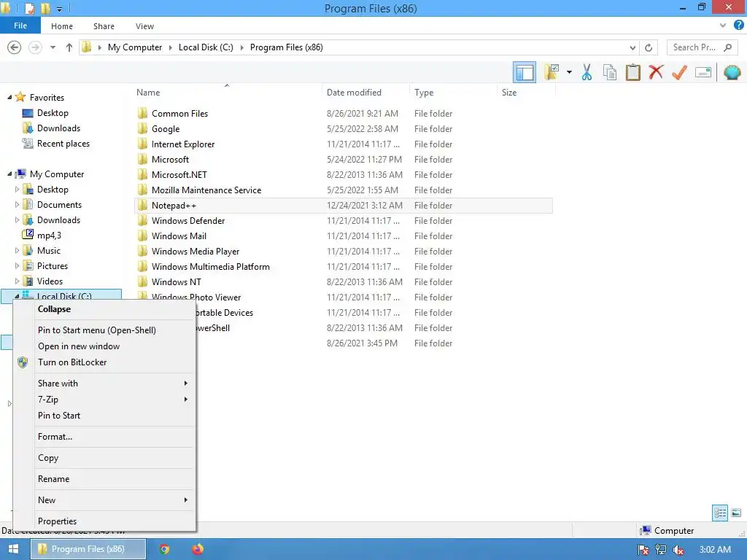
Task: Launch Firefox from the taskbar
Action: tap(197, 549)
